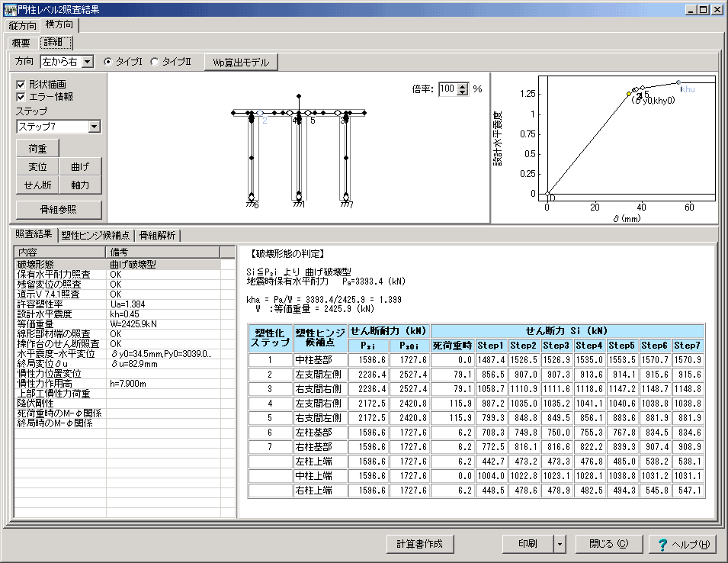
Task: Click the 内容 column header
Action: tap(60, 253)
